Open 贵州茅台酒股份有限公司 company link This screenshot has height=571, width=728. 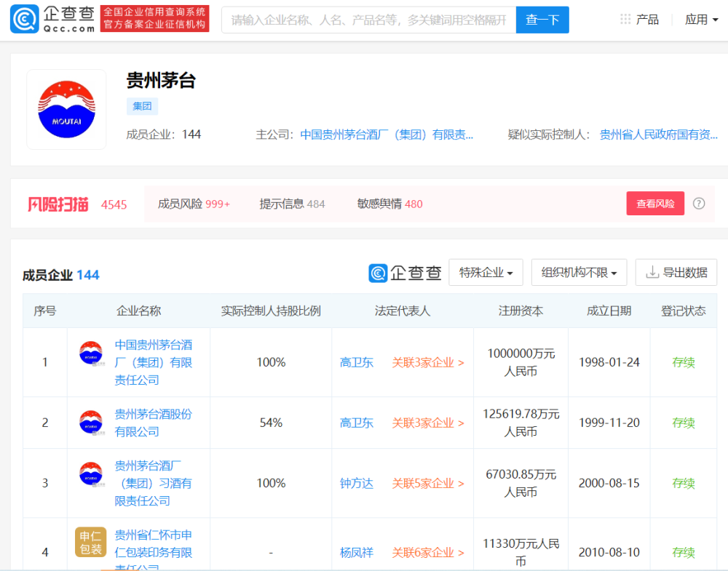(x=153, y=423)
